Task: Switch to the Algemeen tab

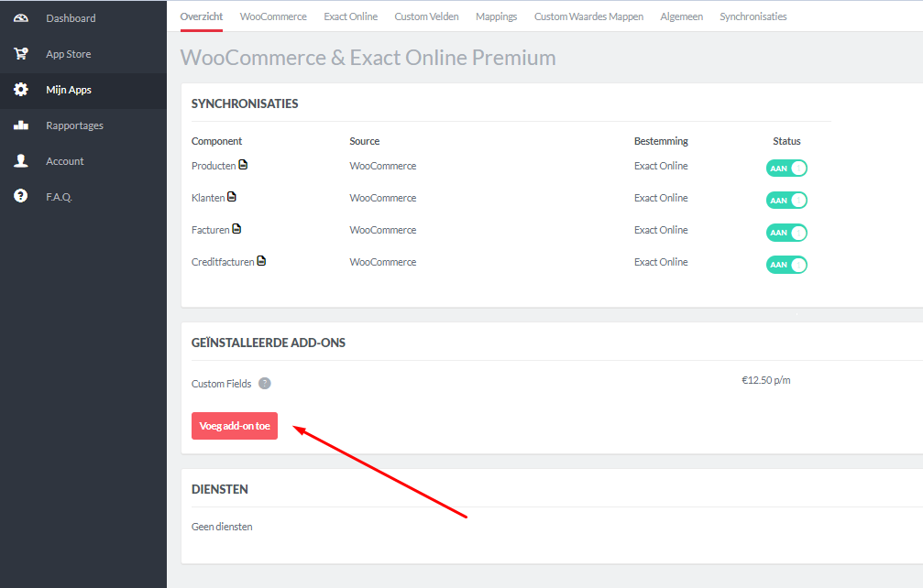Action: (681, 16)
